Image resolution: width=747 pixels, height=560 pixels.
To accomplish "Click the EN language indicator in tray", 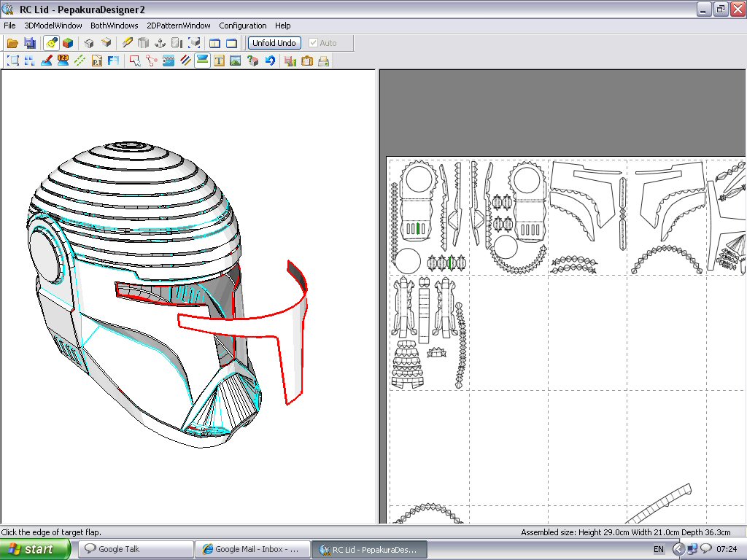I will (659, 549).
